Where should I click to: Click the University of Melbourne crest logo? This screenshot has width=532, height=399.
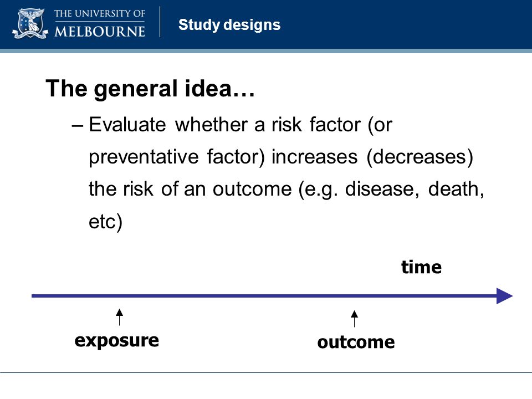click(x=30, y=23)
